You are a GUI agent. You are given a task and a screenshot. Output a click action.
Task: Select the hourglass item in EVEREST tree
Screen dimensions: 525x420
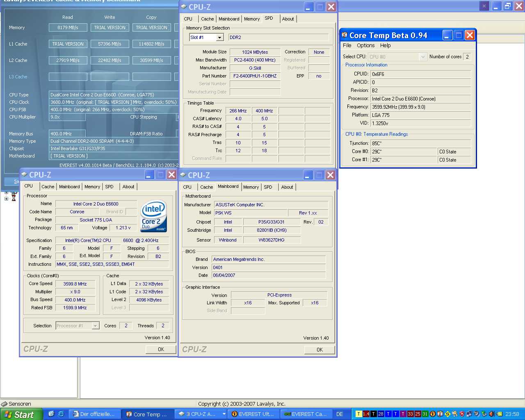tap(14, 198)
